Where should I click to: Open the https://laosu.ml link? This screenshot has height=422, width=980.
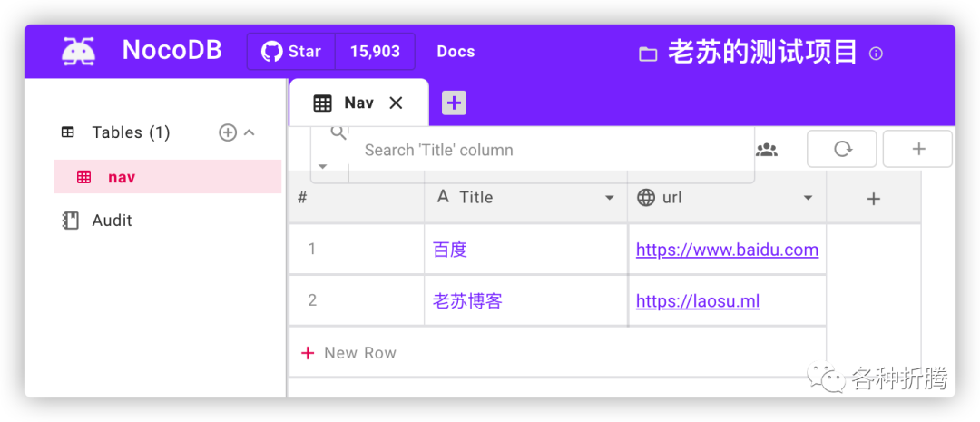(698, 302)
